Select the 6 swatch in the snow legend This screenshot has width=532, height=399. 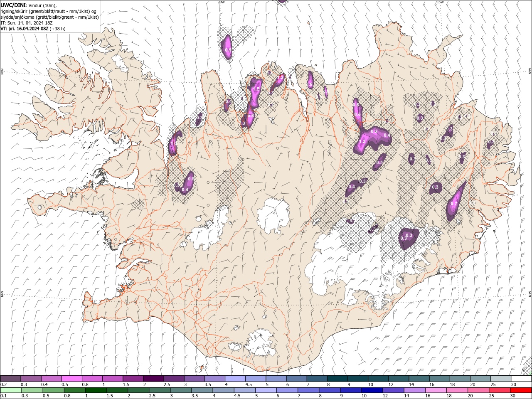tap(296, 379)
